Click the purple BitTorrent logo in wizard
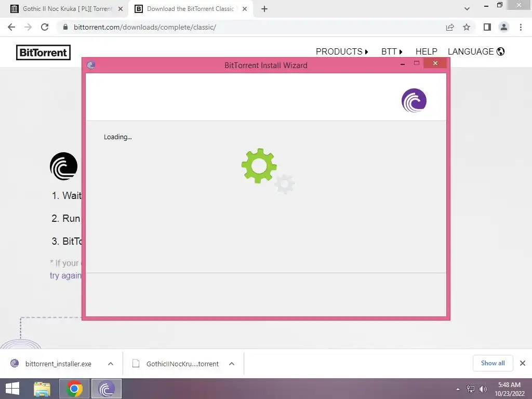The height and width of the screenshot is (399, 532). coord(414,100)
